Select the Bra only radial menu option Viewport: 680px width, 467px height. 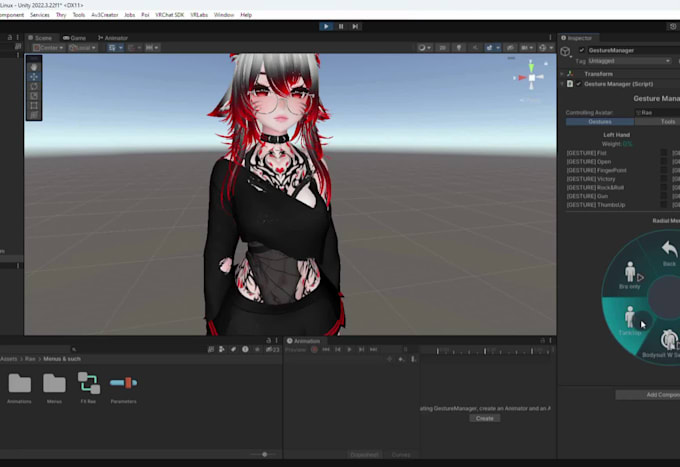(x=630, y=274)
